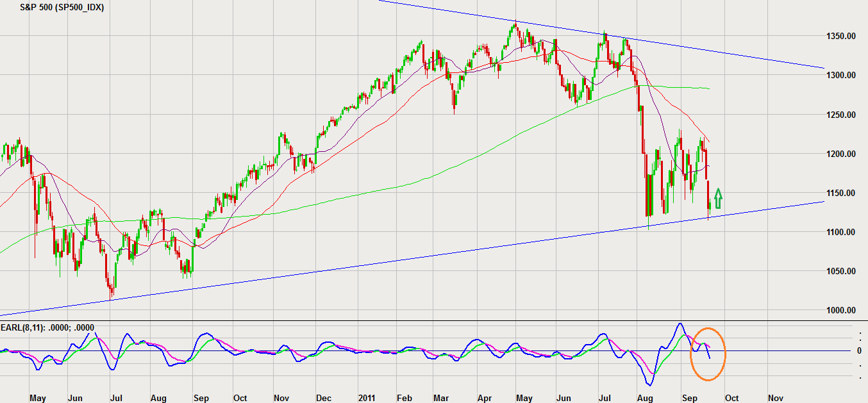Click right end of upper blue trendline
The image size is (868, 403).
(x=823, y=67)
